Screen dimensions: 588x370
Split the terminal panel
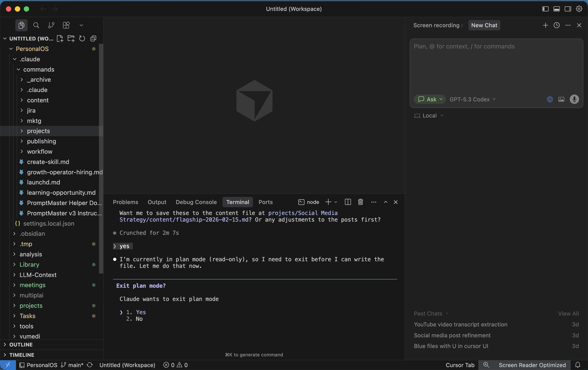pos(348,202)
